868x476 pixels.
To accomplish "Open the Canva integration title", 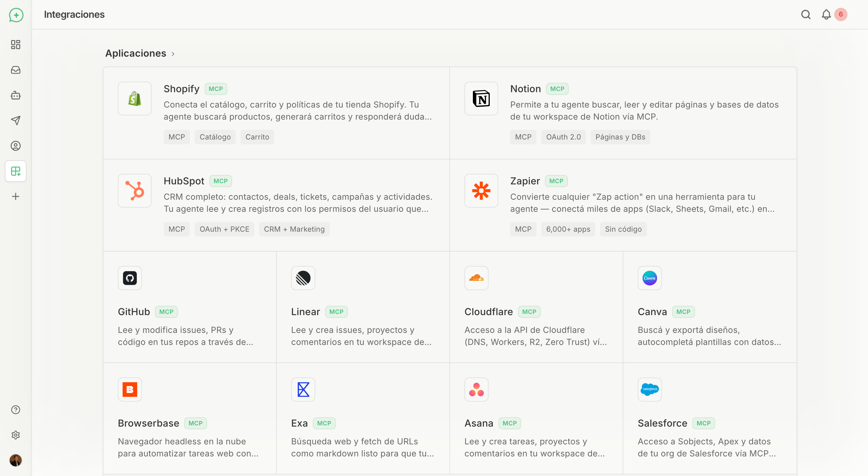I will pyautogui.click(x=652, y=312).
